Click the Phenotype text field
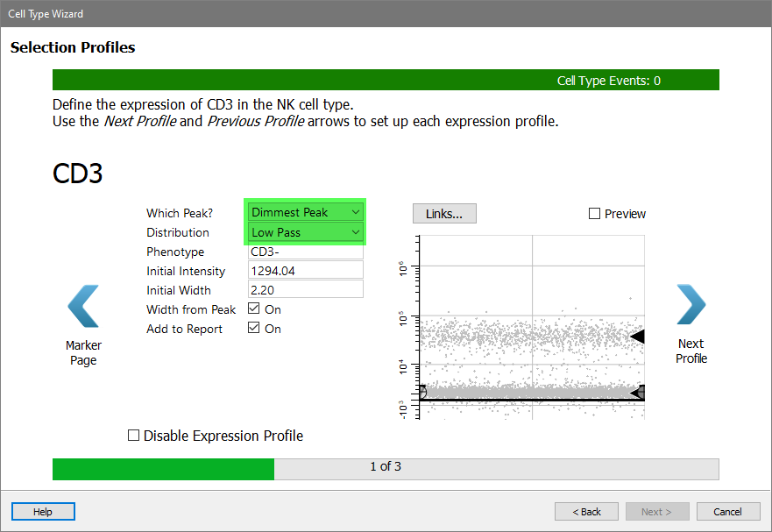The height and width of the screenshot is (532, 772). 305,252
